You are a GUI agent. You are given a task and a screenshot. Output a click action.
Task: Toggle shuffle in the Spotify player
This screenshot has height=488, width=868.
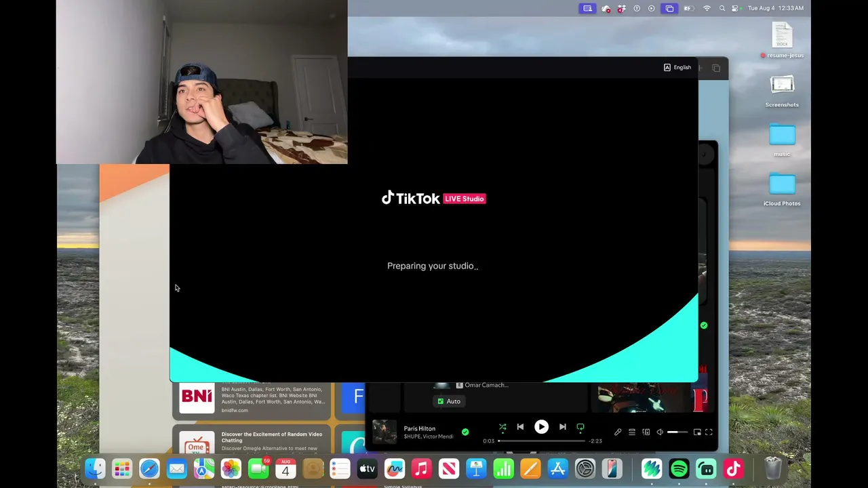point(502,427)
